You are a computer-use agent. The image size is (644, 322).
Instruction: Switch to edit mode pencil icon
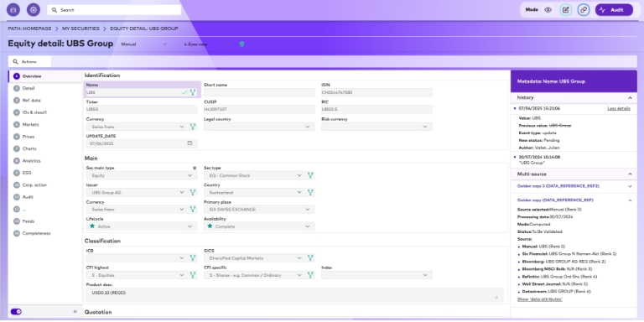(x=565, y=10)
